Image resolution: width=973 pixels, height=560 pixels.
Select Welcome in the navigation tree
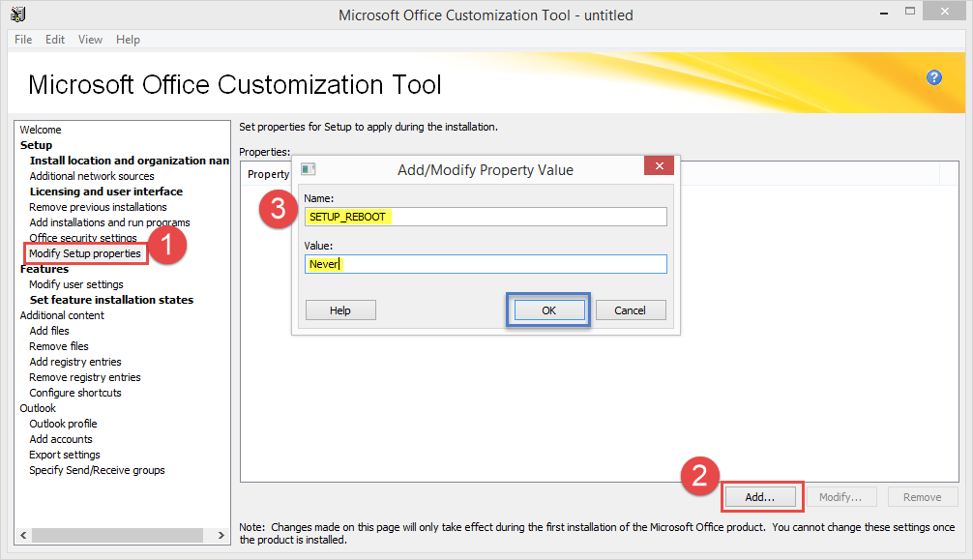point(41,130)
